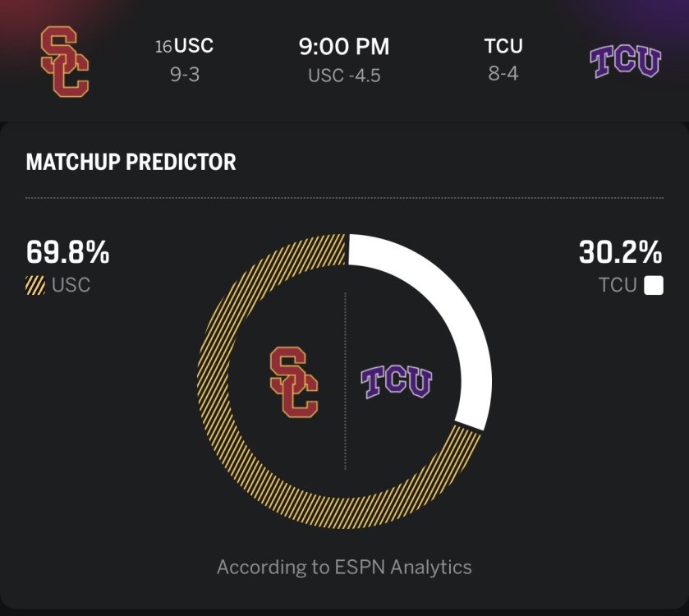Click the USC legend label under 69.8%

pyautogui.click(x=71, y=286)
